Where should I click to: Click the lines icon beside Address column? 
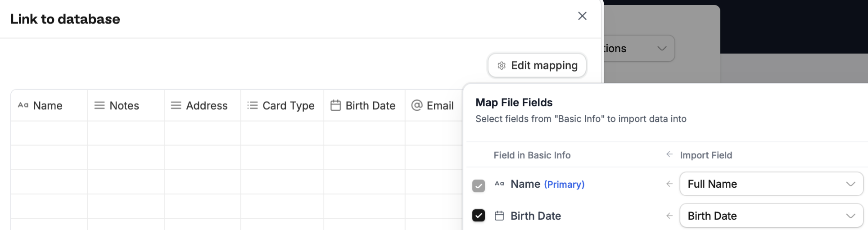[x=176, y=105]
